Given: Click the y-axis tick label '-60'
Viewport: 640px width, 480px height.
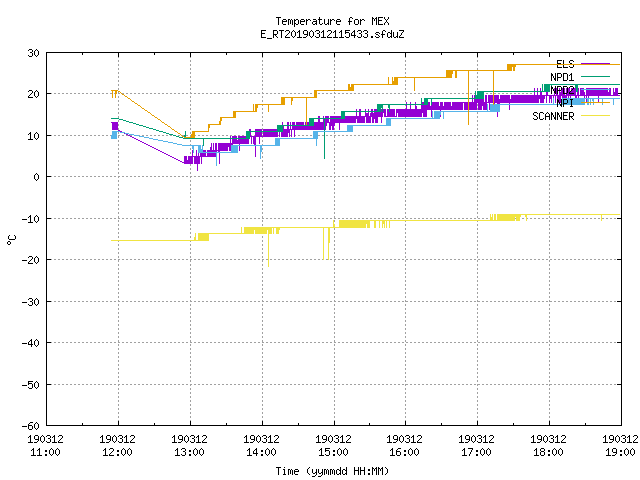Looking at the screenshot, I should 31,426.
